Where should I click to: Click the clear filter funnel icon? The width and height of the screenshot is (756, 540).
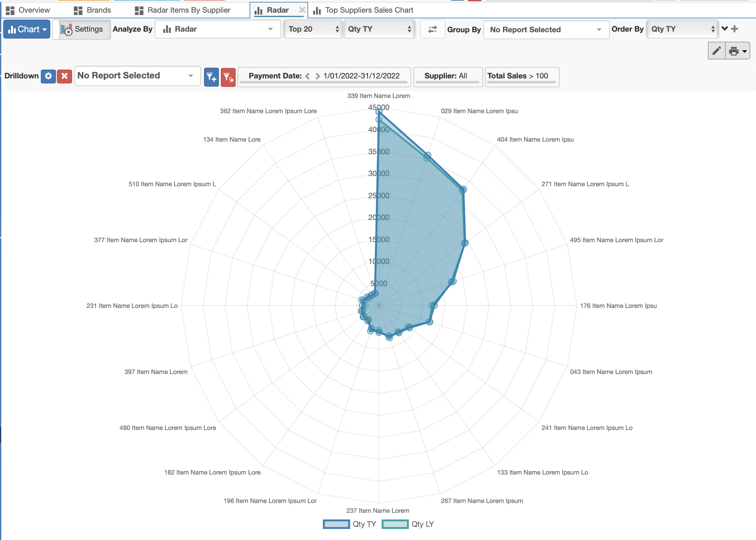tap(228, 77)
